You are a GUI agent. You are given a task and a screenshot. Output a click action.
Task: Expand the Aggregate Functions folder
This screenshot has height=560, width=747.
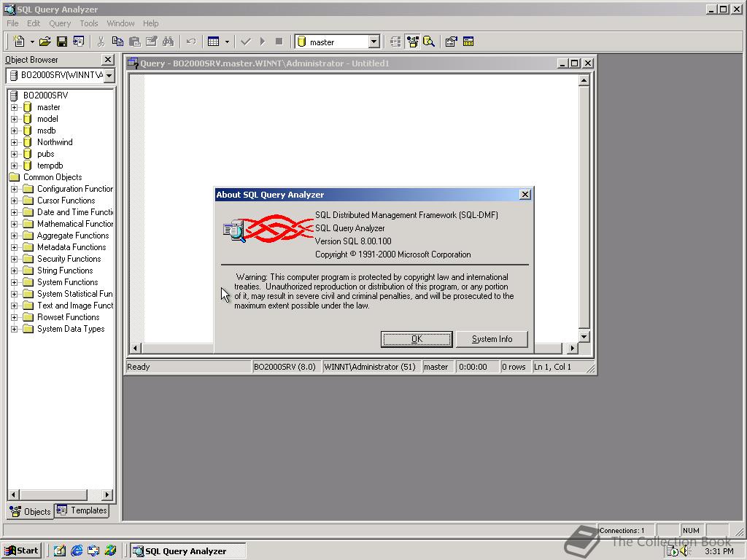pos(15,236)
